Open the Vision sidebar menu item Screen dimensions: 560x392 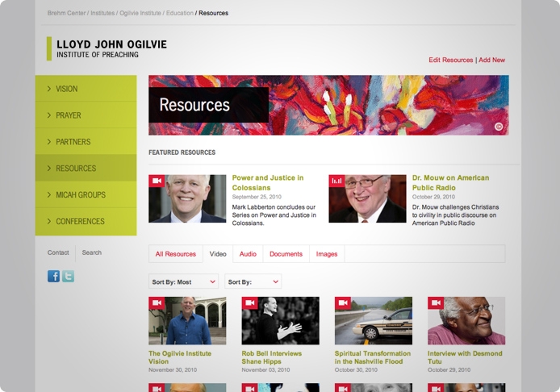click(x=86, y=89)
